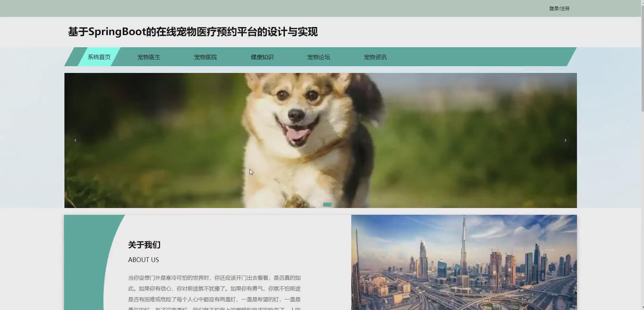The height and width of the screenshot is (310, 644).
Task: Select the 系统首页 navigation tab
Action: coord(99,57)
